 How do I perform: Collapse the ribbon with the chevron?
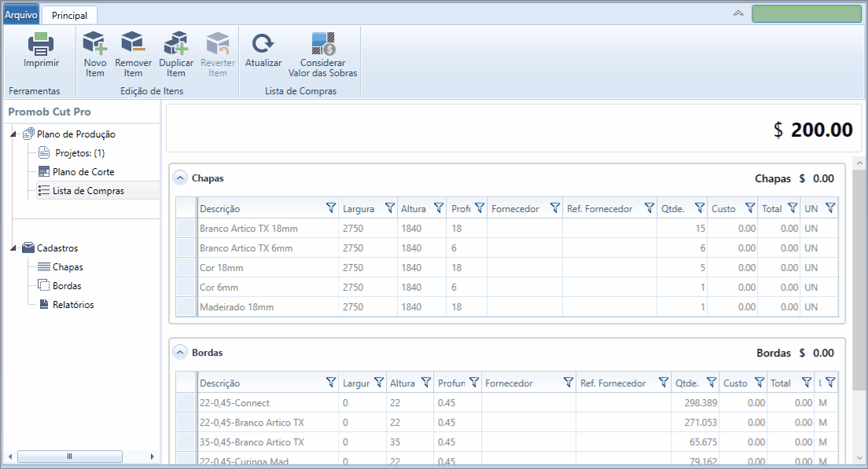[738, 13]
